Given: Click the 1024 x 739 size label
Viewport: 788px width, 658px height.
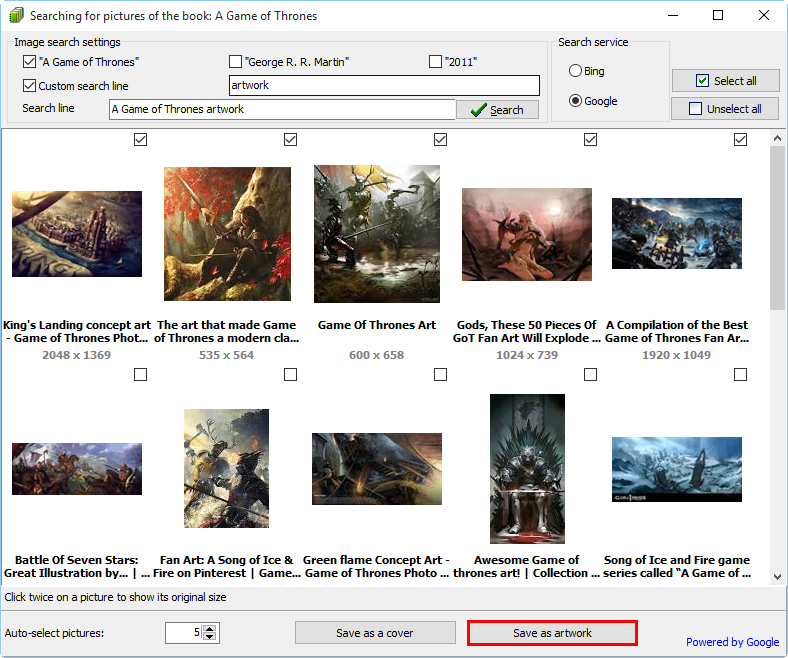Looking at the screenshot, I should pyautogui.click(x=527, y=355).
